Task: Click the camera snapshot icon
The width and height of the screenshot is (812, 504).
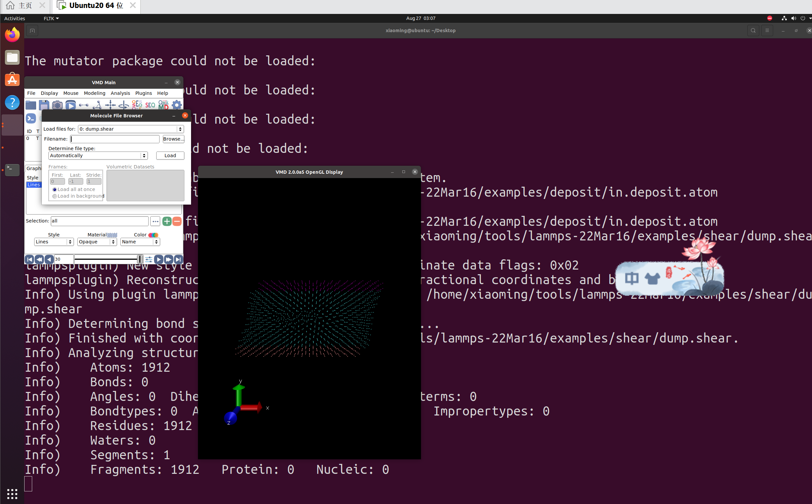Action: [x=57, y=105]
